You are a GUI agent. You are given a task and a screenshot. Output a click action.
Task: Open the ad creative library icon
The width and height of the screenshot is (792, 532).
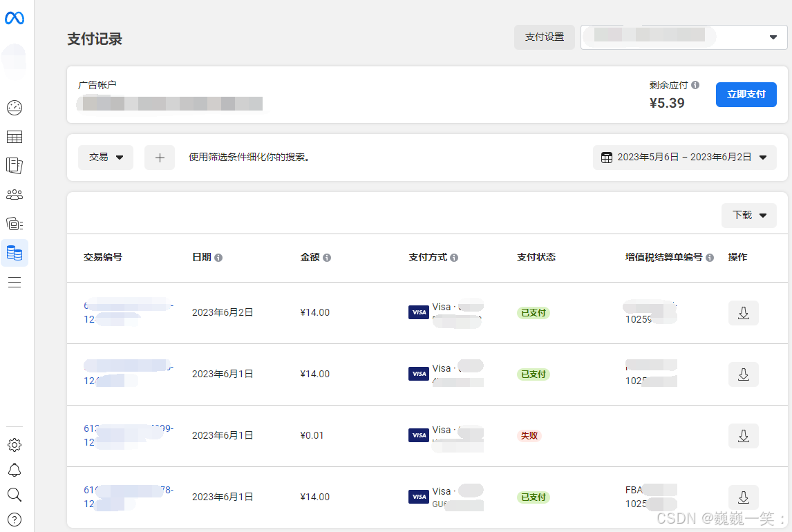pos(14,224)
